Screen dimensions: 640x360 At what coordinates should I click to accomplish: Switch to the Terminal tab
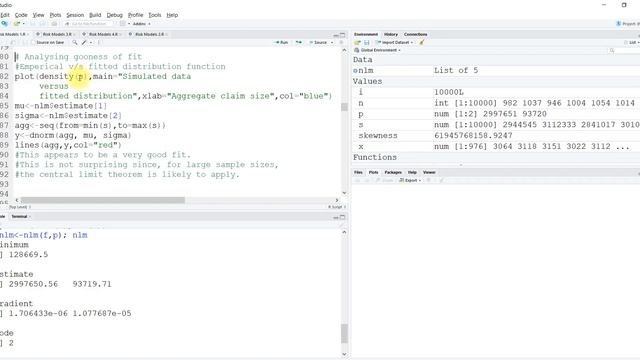(x=19, y=216)
